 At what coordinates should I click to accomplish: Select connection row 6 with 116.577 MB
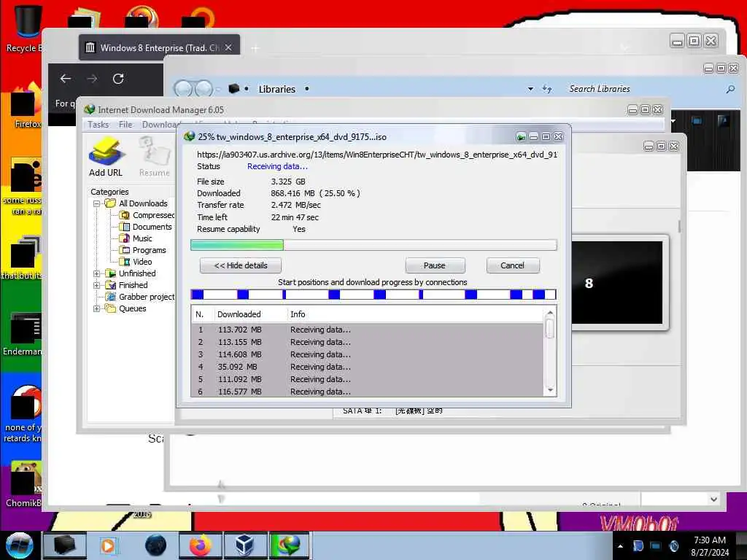[368, 392]
